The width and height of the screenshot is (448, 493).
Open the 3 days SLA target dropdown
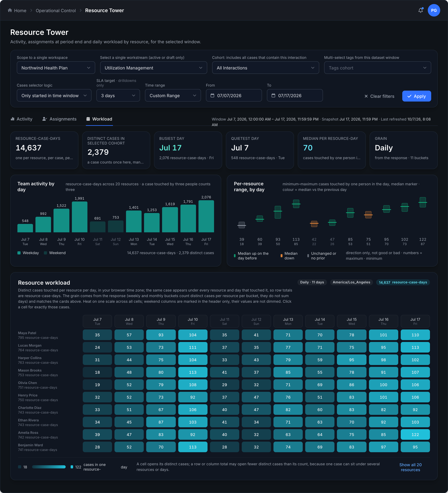pyautogui.click(x=118, y=95)
